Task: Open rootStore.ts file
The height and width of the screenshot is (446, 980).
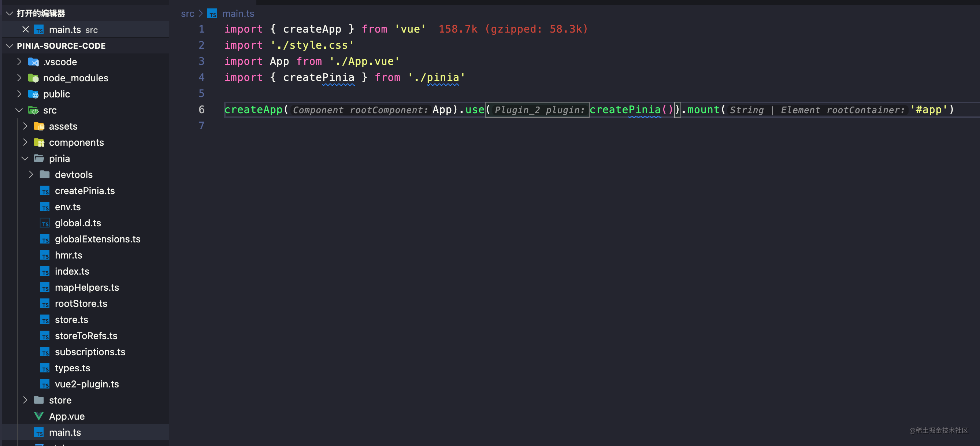Action: pyautogui.click(x=81, y=304)
